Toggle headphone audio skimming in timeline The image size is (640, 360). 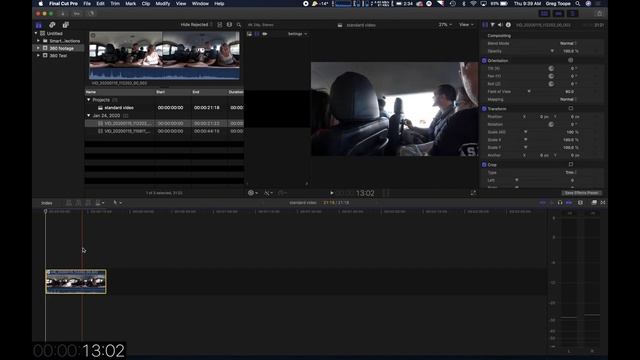[560, 202]
